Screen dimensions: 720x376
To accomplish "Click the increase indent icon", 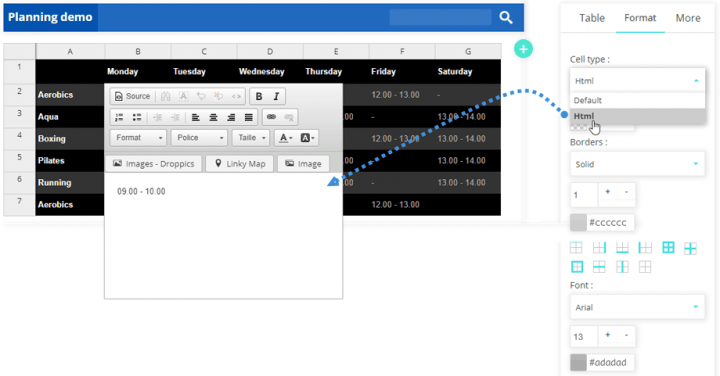I will pos(175,117).
